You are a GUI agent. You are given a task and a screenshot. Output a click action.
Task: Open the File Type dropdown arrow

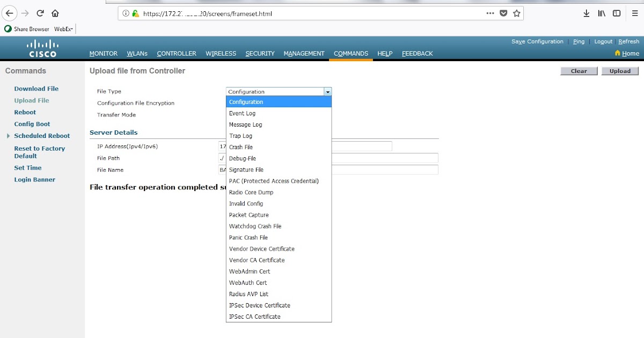click(327, 91)
